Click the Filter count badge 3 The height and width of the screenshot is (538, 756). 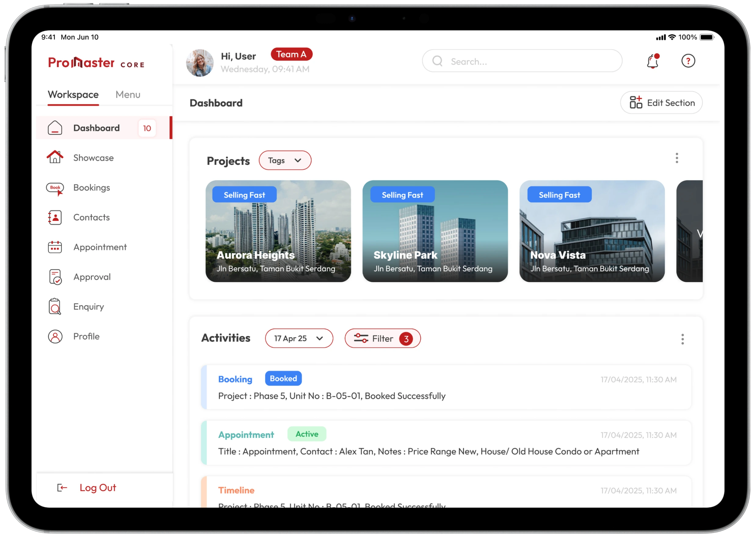[x=406, y=339]
